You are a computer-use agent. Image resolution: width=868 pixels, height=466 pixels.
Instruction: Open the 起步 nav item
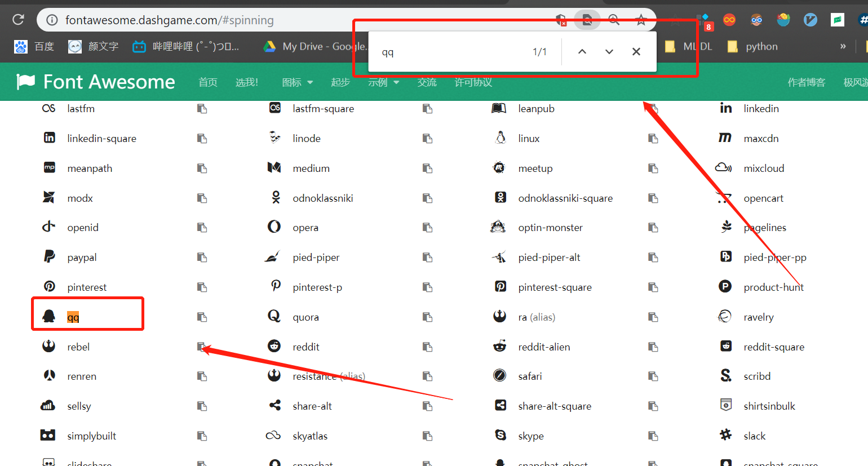(340, 82)
